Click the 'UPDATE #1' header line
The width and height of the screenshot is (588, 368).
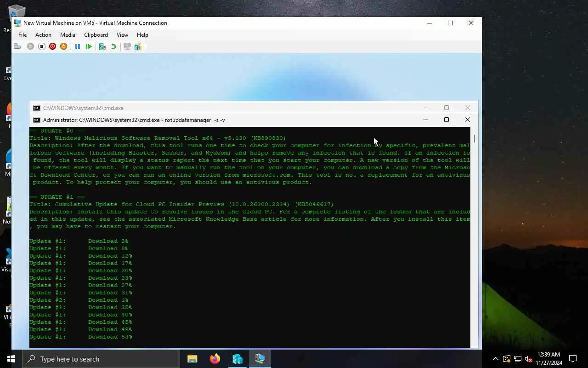(57, 197)
